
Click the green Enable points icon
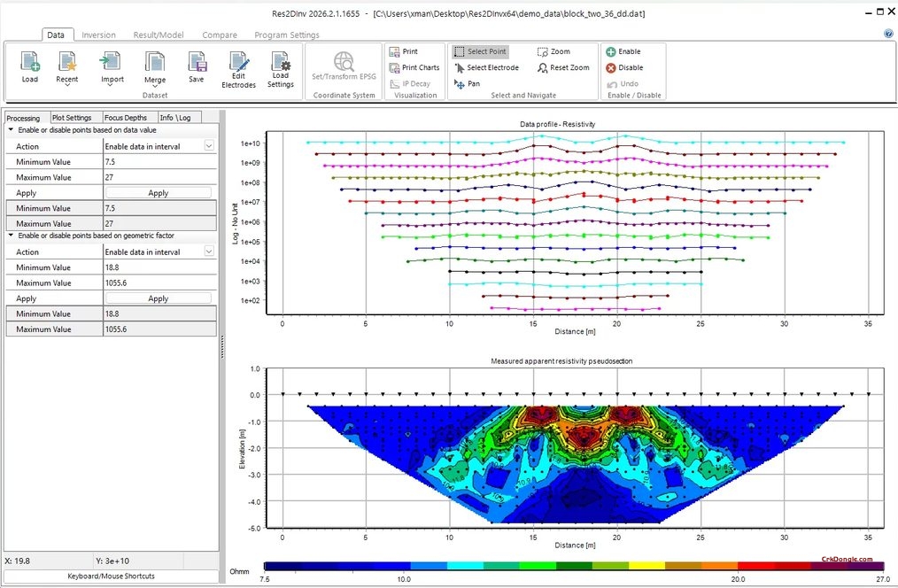tap(611, 51)
